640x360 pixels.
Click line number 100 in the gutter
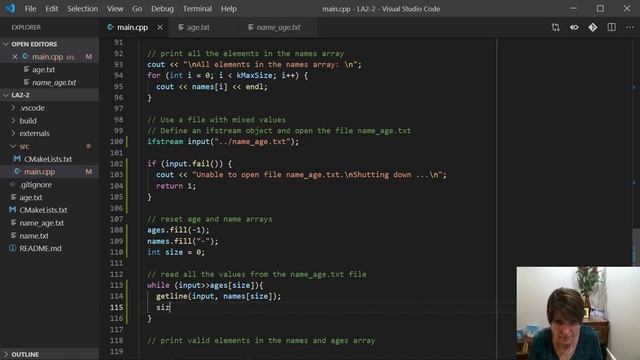click(x=116, y=142)
